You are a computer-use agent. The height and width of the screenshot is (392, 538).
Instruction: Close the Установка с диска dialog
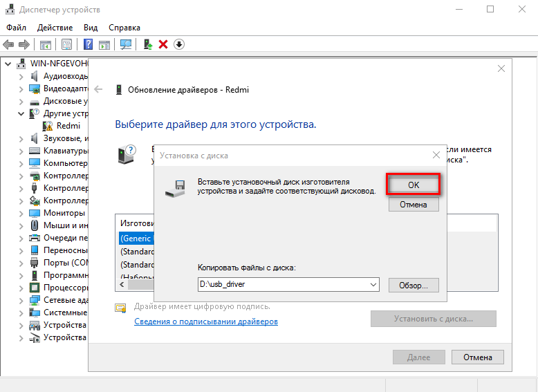click(x=436, y=156)
